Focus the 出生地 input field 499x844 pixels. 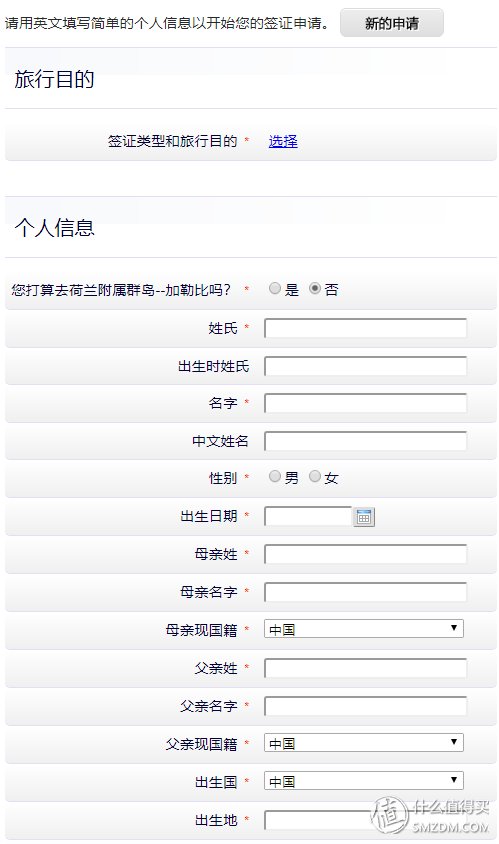366,820
